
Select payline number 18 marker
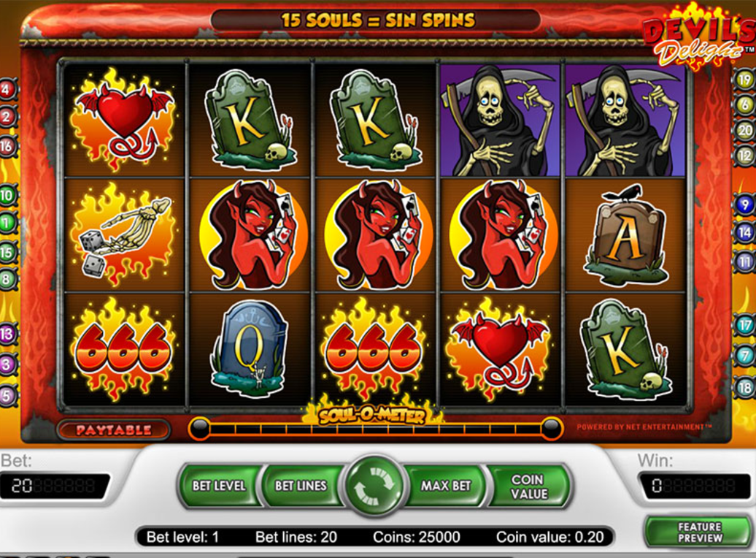745,387
